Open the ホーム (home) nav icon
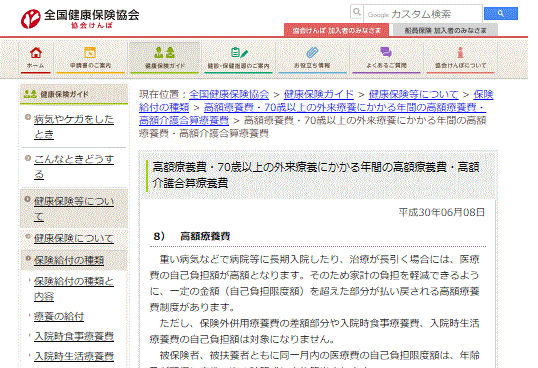The image size is (538, 368). pyautogui.click(x=36, y=58)
